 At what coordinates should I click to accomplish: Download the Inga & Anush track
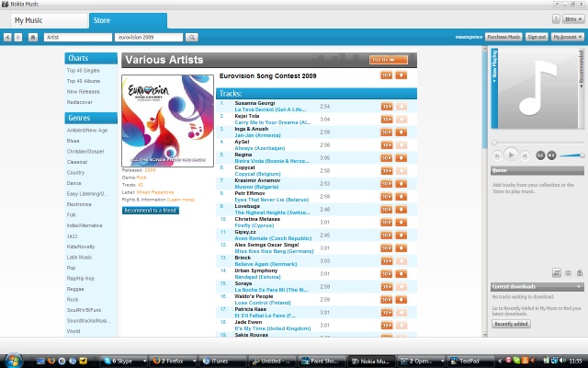[401, 132]
